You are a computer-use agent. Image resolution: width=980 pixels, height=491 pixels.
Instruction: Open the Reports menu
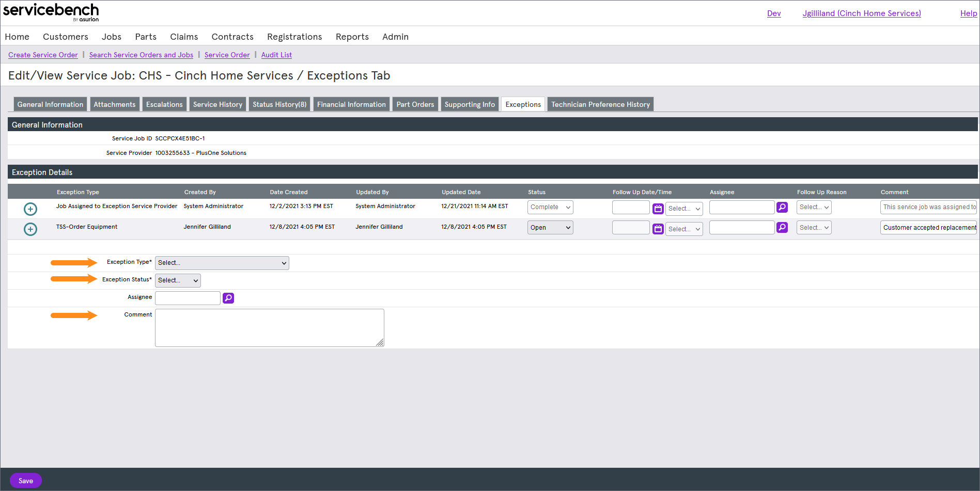[352, 37]
